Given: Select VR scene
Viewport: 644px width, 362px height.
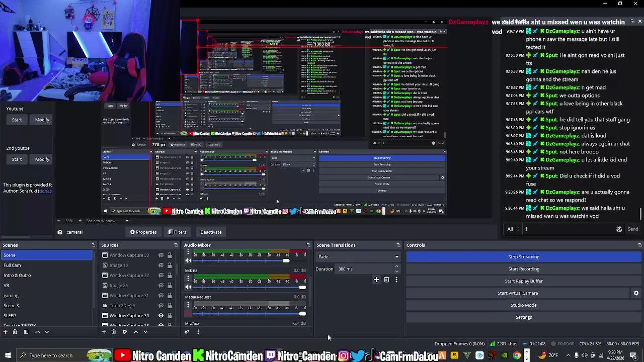Looking at the screenshot, I should [x=47, y=286].
